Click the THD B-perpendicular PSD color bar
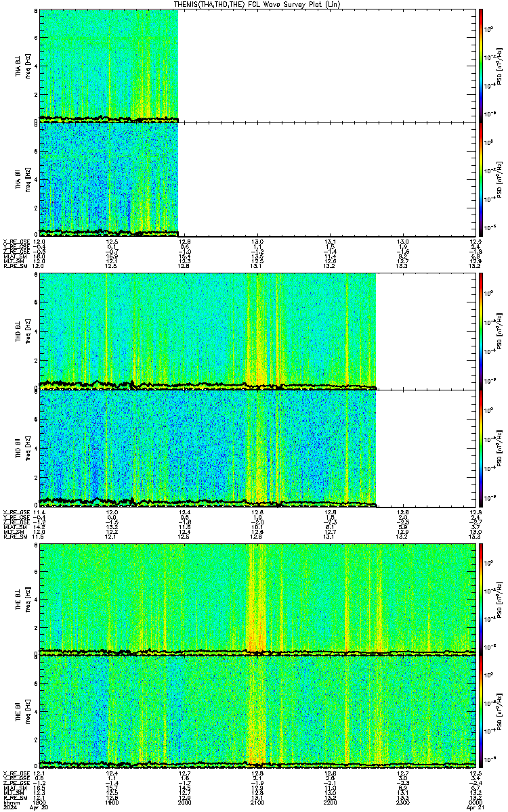This screenshot has height=812, width=508. (480, 331)
